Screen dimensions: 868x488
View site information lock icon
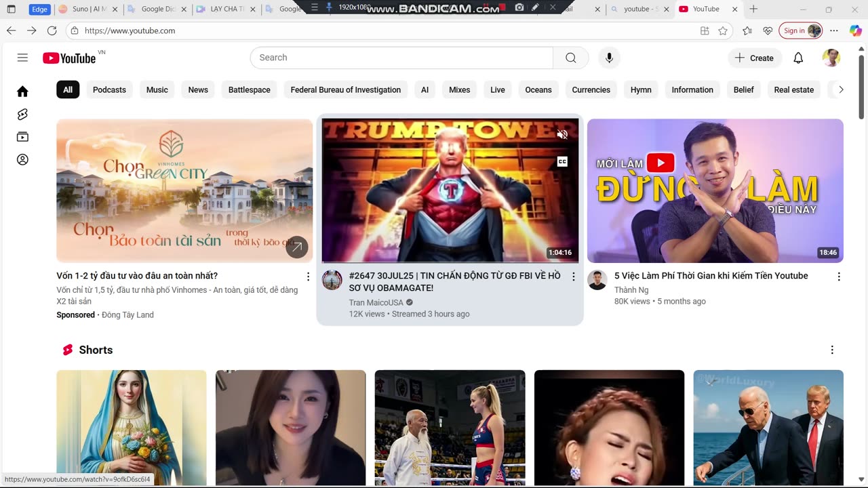[x=75, y=30]
